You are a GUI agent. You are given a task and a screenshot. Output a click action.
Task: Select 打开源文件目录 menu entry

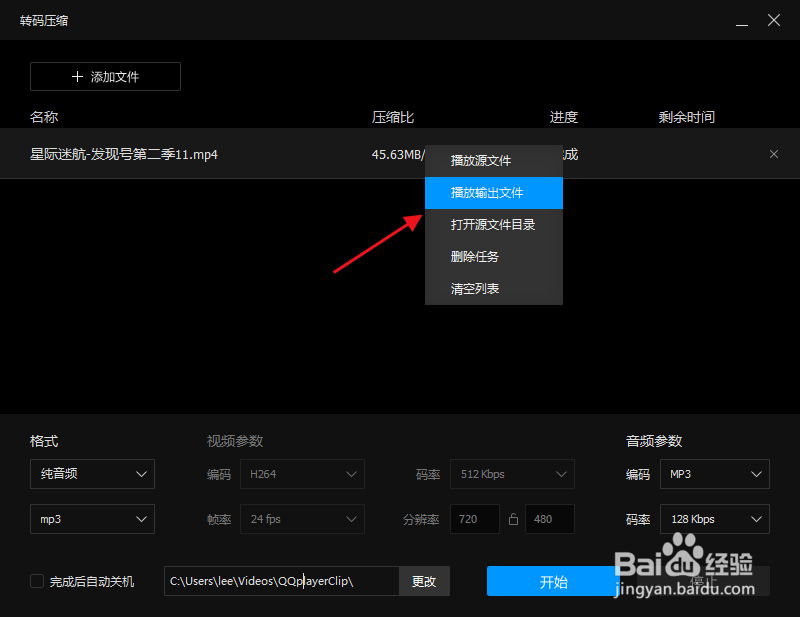pos(494,224)
